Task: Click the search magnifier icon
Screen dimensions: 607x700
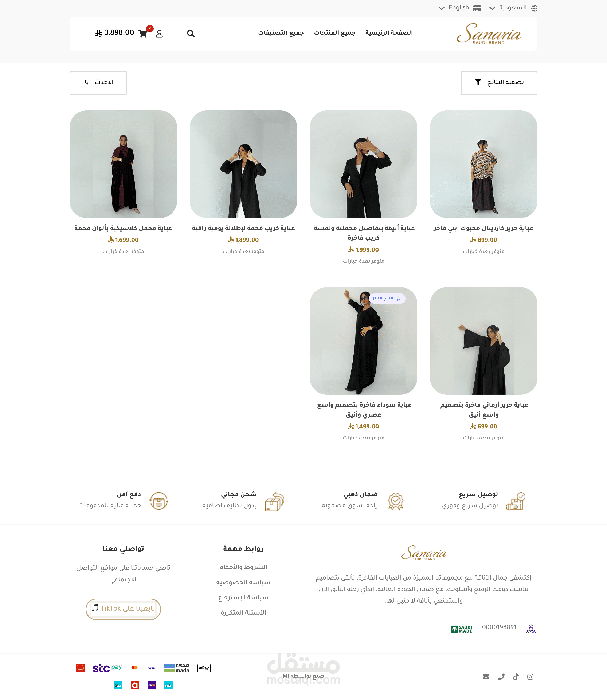Action: pos(191,34)
